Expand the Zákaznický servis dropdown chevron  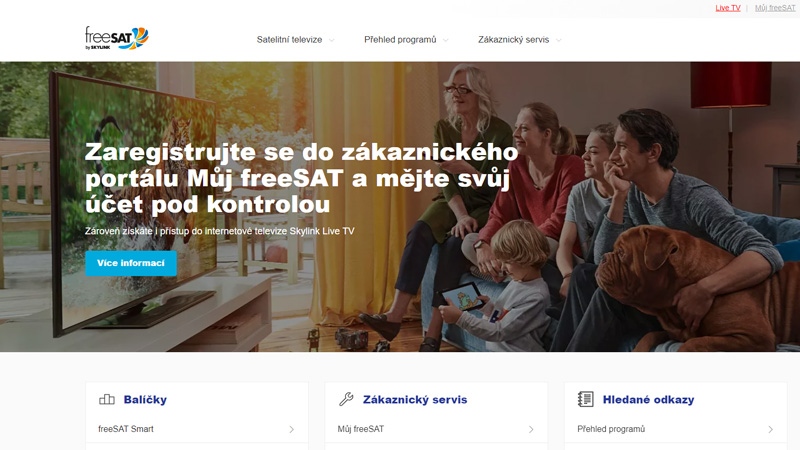tap(559, 40)
